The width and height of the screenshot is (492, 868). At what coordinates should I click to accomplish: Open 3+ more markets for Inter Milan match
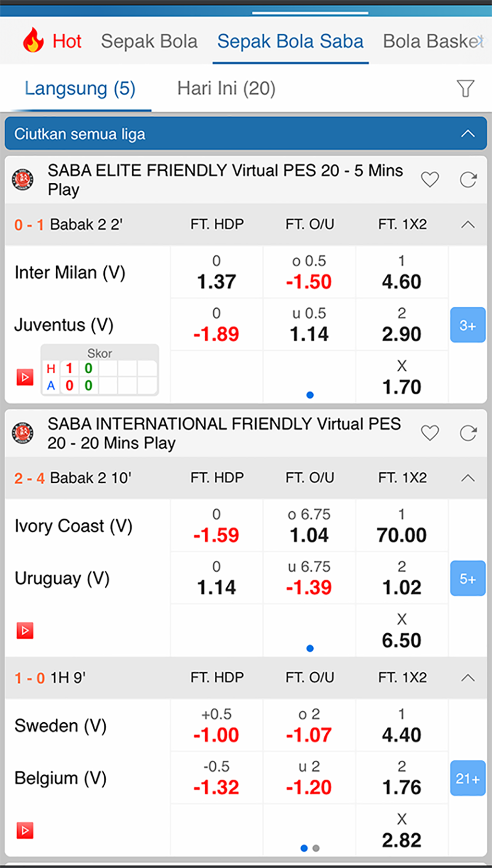467,326
